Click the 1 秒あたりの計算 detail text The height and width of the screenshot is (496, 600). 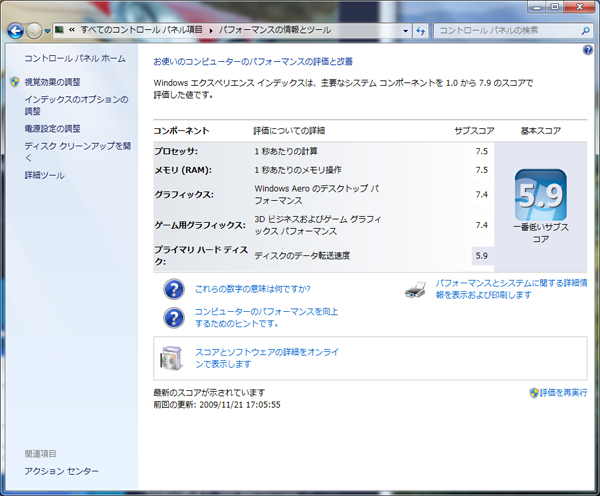click(x=286, y=152)
